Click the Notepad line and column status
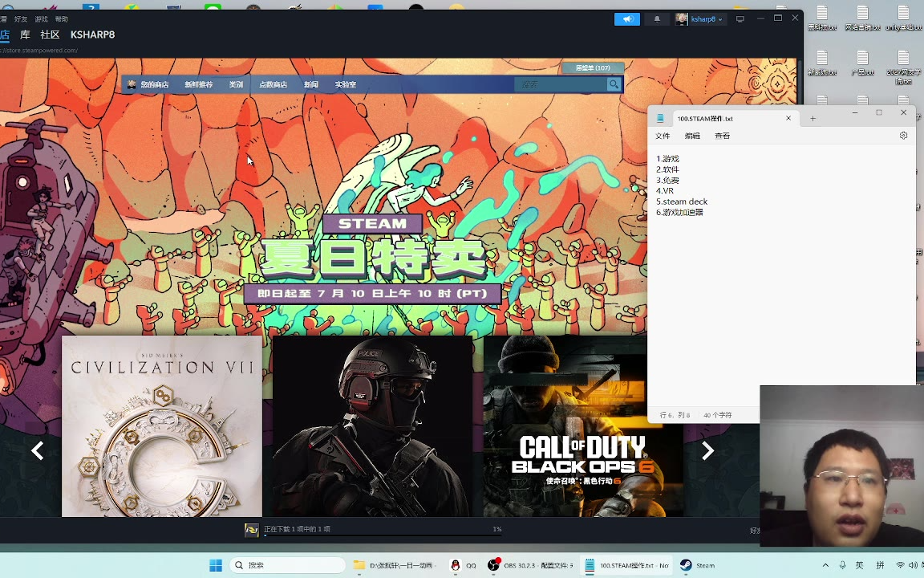This screenshot has height=578, width=924. point(675,415)
